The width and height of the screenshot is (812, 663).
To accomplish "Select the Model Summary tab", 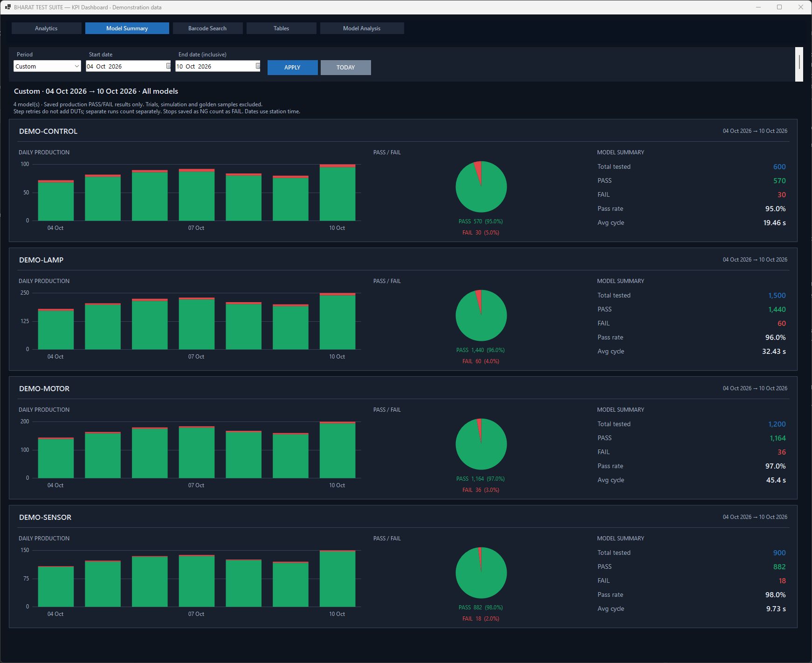I will tap(127, 28).
